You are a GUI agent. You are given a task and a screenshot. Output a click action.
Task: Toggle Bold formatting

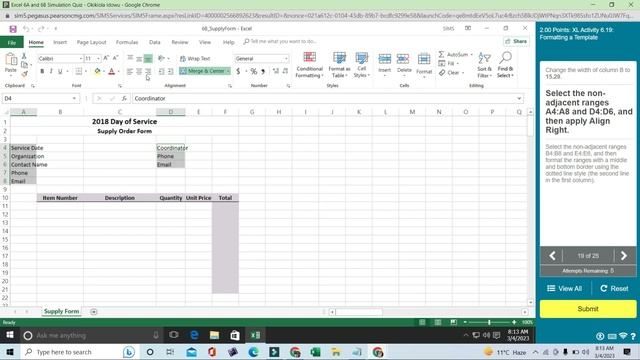coord(42,71)
